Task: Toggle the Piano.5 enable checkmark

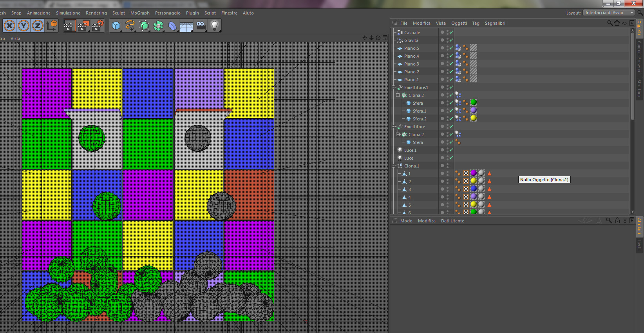Action: tap(451, 48)
